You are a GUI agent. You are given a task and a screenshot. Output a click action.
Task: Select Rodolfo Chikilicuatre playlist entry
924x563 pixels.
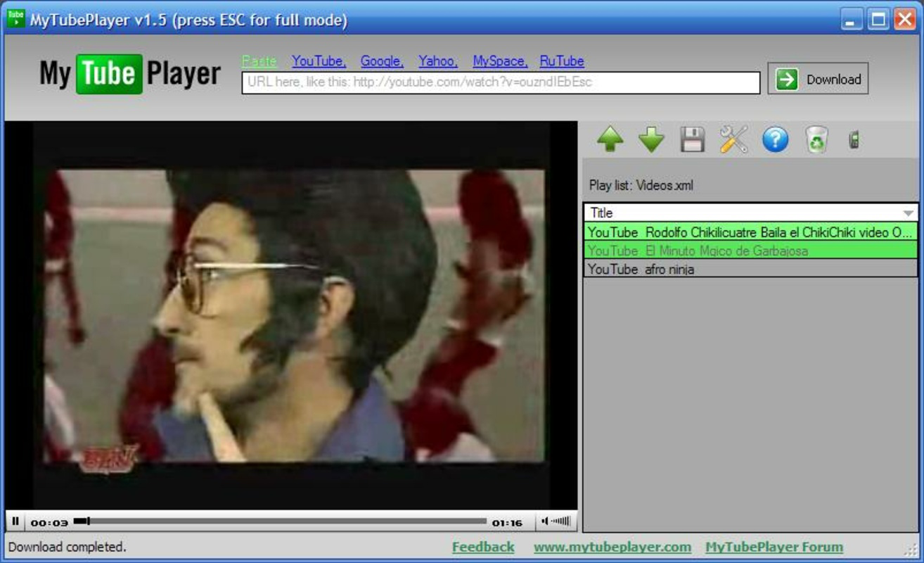[x=750, y=232]
